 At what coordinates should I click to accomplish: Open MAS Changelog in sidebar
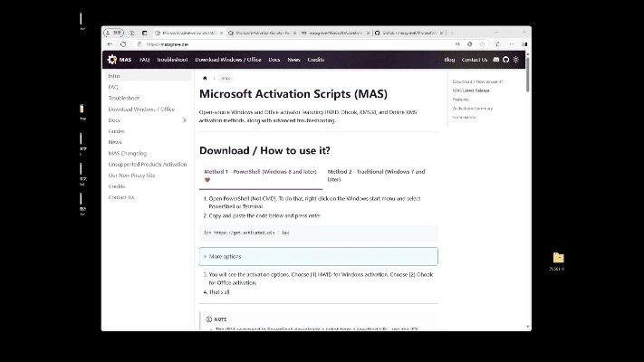pyautogui.click(x=127, y=153)
